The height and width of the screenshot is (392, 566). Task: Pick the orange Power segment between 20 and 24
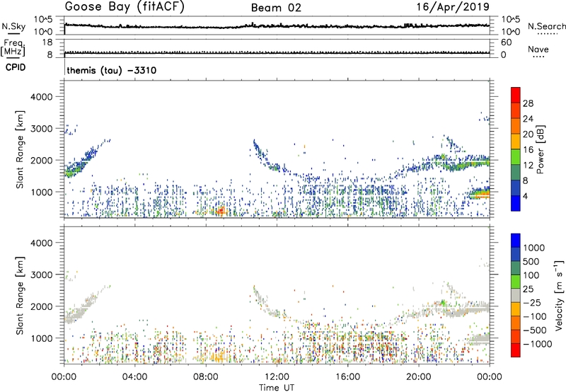(516, 127)
